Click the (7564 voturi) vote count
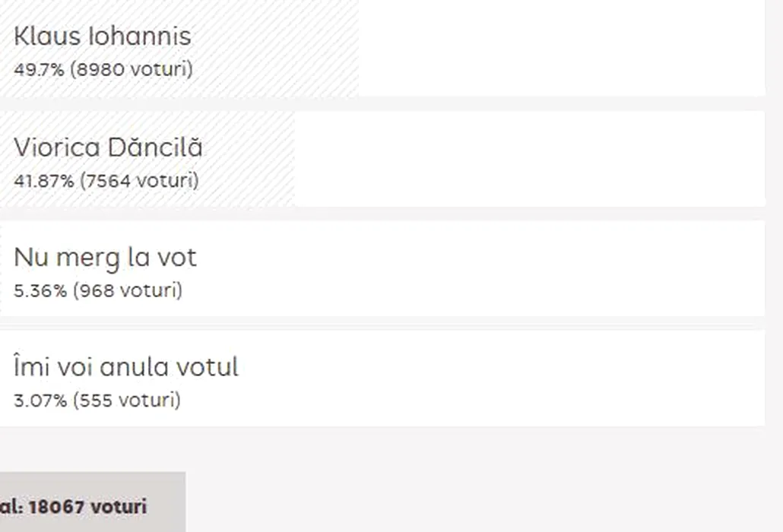The height and width of the screenshot is (532, 783). [x=140, y=181]
